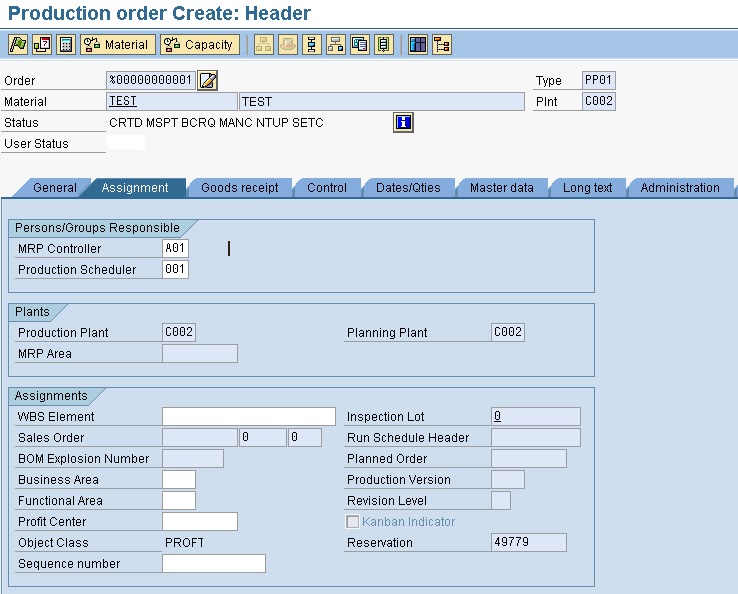Switch to the General tab

click(x=55, y=188)
